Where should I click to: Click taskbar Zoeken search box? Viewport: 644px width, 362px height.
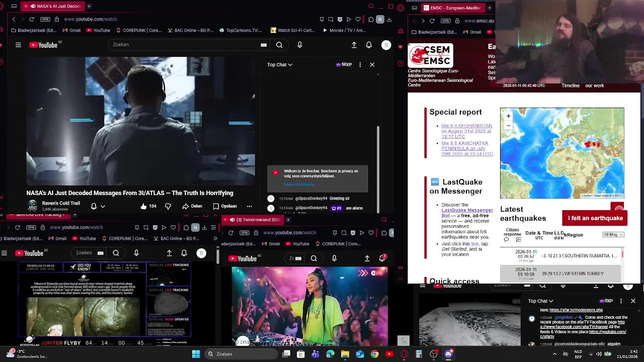(242, 354)
